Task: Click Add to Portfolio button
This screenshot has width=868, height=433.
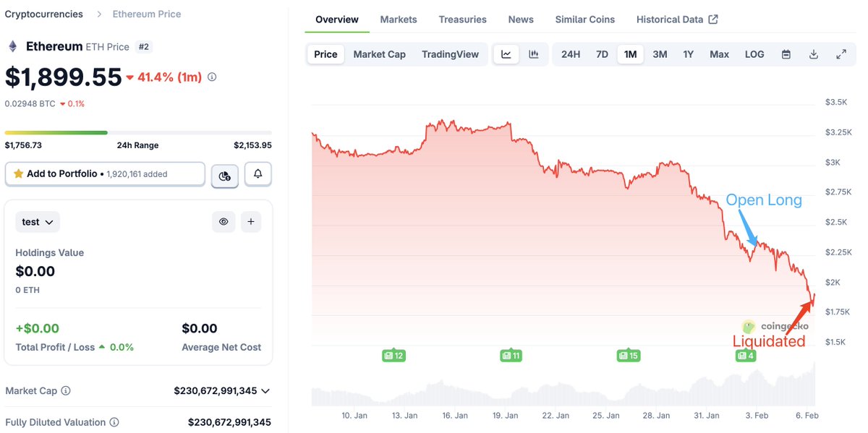Action: tap(106, 174)
